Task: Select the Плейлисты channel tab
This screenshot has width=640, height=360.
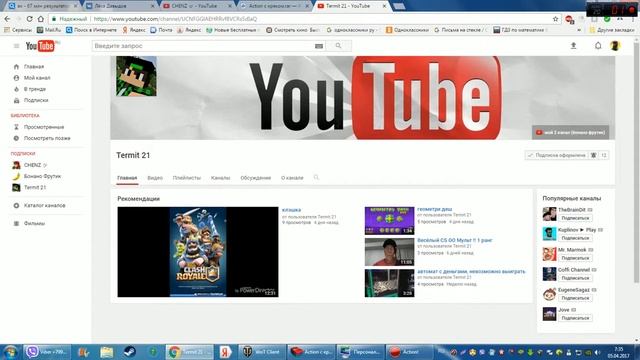Action: pos(187,178)
